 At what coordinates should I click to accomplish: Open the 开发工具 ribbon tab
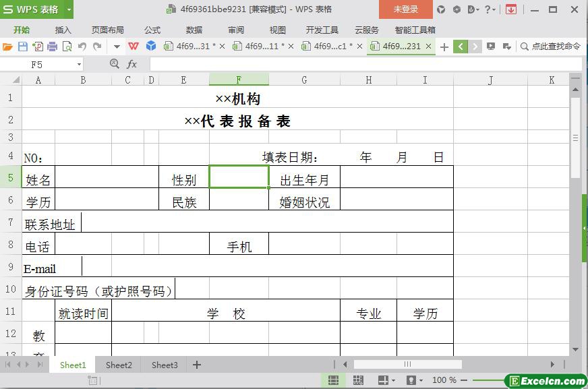322,30
